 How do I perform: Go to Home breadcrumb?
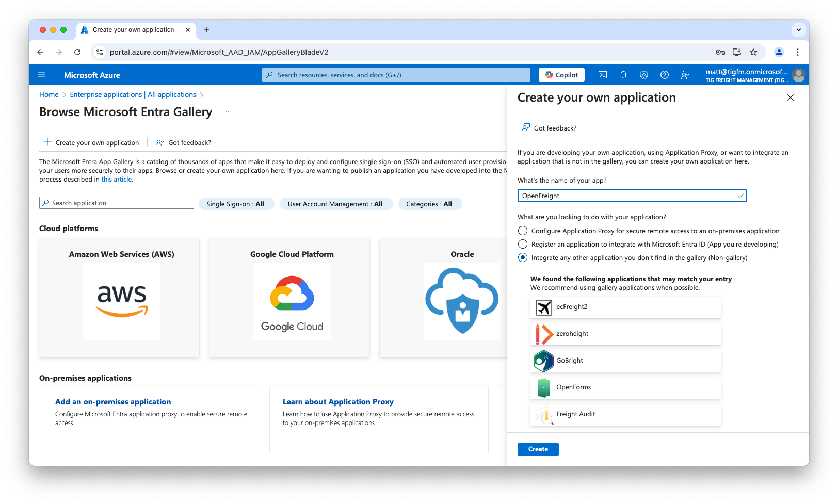tap(49, 94)
